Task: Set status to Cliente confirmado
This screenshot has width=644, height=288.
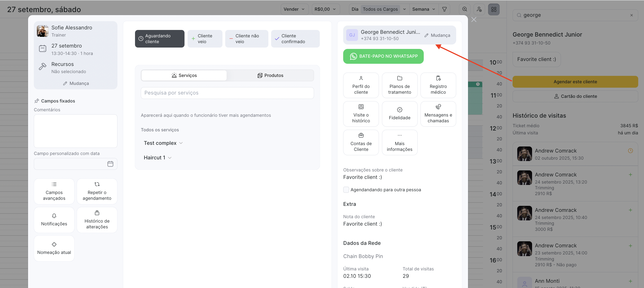Action: tap(295, 39)
